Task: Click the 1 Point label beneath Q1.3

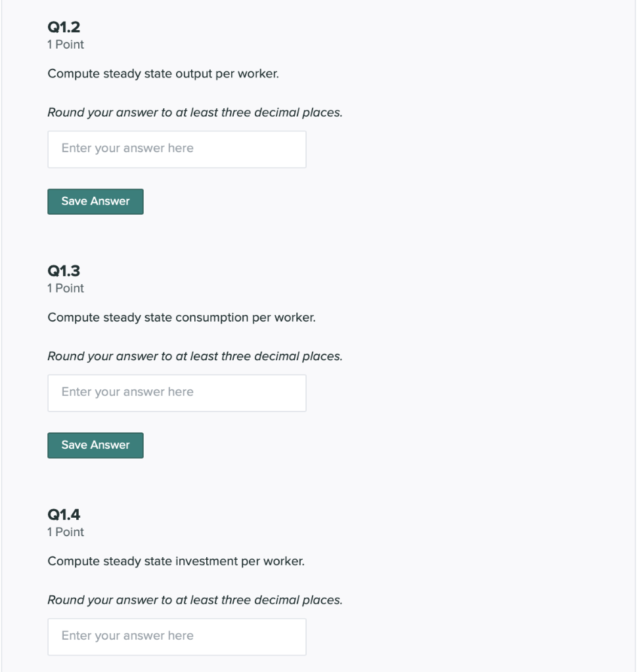Action: (x=64, y=288)
